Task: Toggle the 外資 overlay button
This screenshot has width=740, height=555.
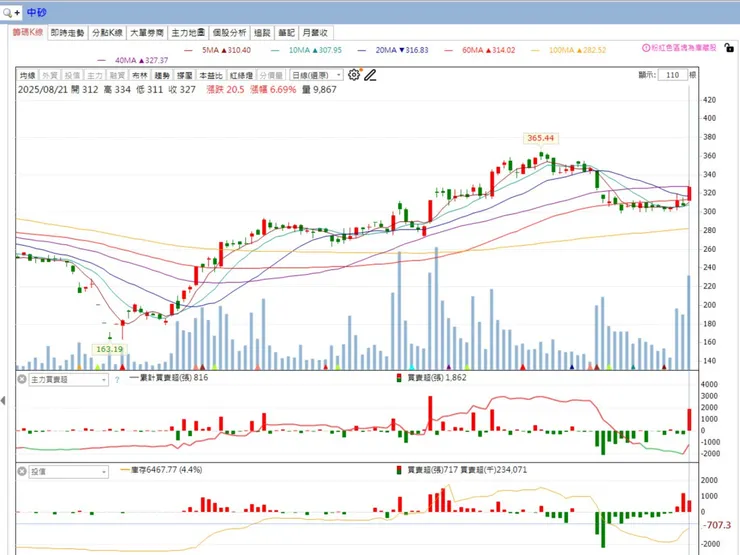Action: click(50, 75)
